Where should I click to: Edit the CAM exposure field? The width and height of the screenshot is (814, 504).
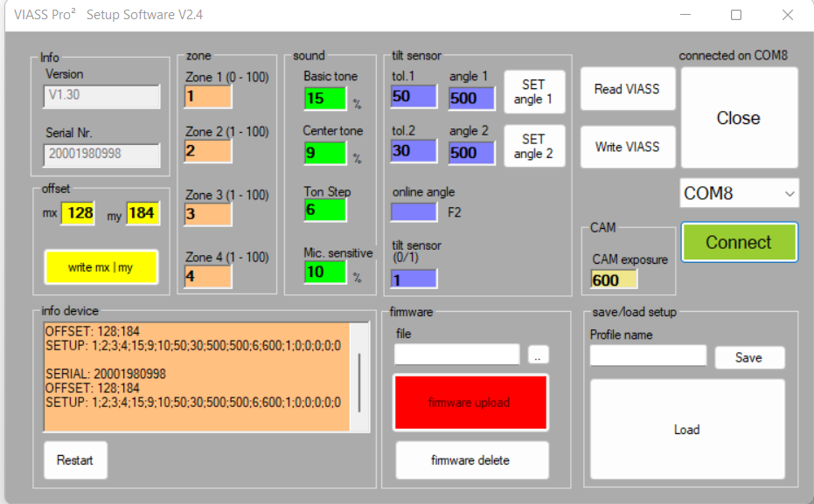pos(614,280)
